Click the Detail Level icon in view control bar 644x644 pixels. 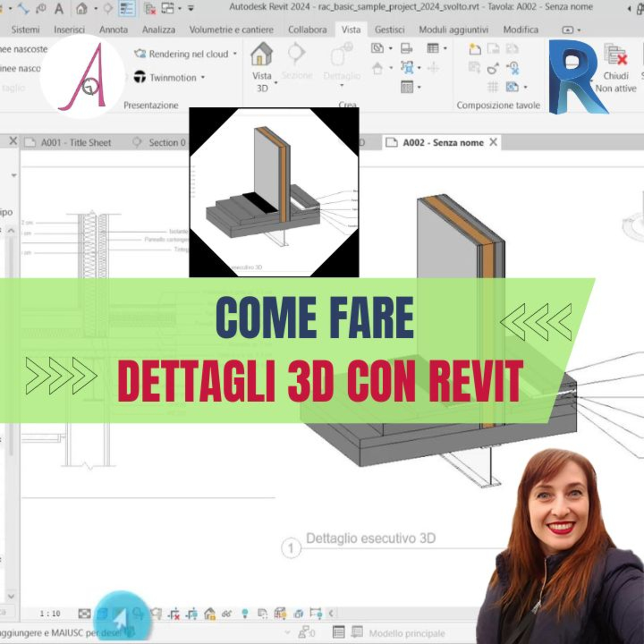(84, 613)
